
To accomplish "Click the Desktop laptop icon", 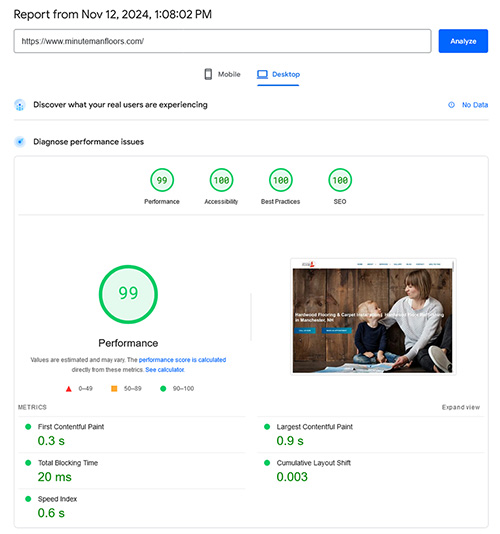I will click(262, 74).
